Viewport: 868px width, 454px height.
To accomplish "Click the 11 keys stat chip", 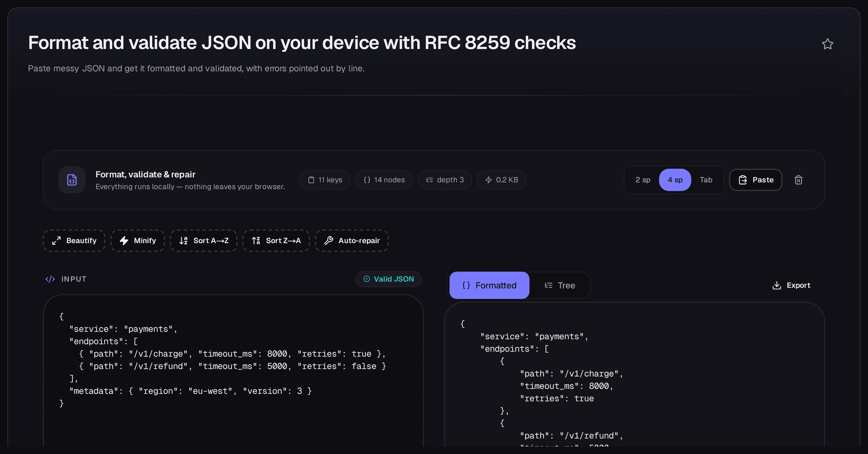I will (325, 180).
